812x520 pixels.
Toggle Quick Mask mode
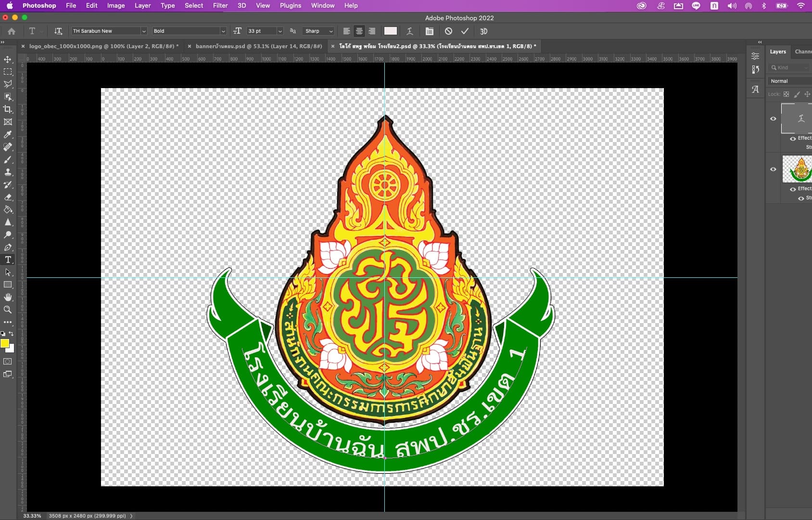[8, 361]
